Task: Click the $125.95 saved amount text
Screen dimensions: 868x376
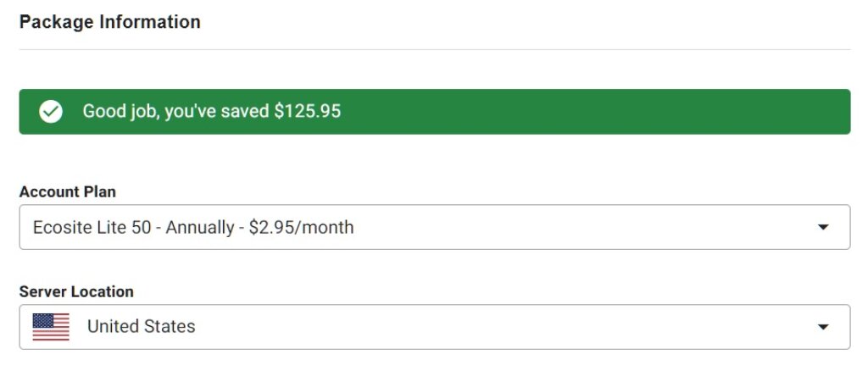Action: 308,112
